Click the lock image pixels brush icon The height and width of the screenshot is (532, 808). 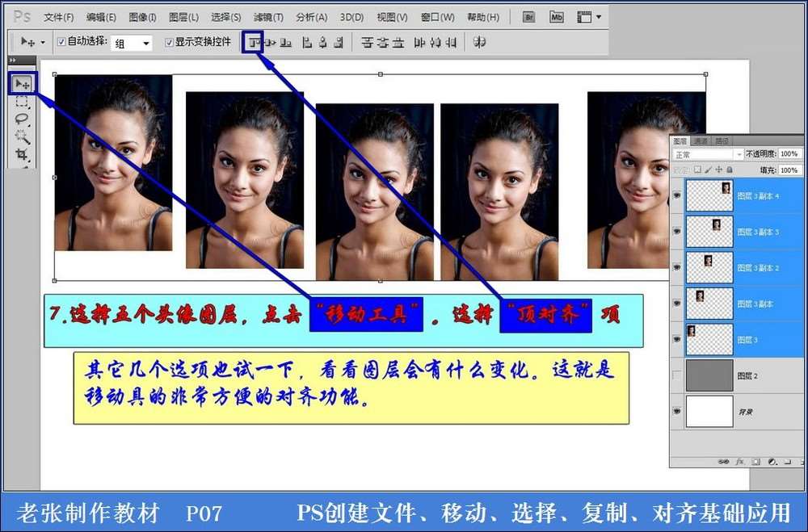coord(708,170)
